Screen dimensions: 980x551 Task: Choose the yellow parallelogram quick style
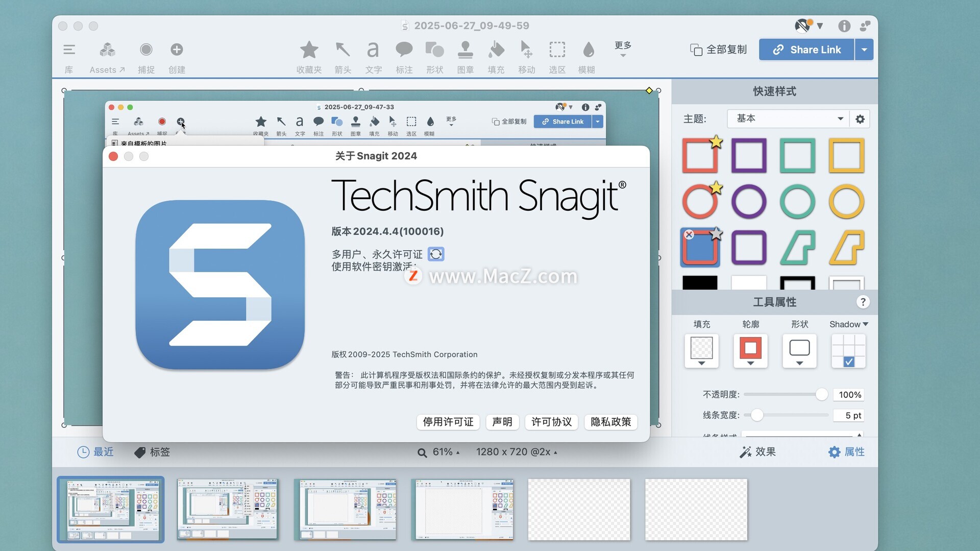click(x=846, y=248)
